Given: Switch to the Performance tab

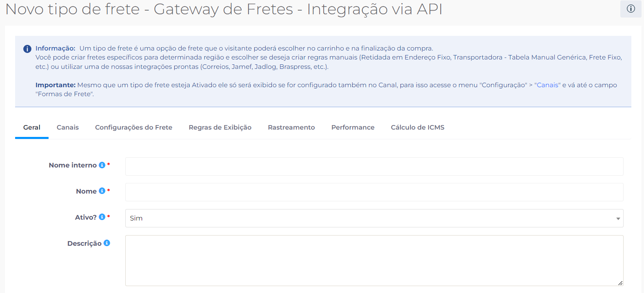Looking at the screenshot, I should tap(353, 128).
